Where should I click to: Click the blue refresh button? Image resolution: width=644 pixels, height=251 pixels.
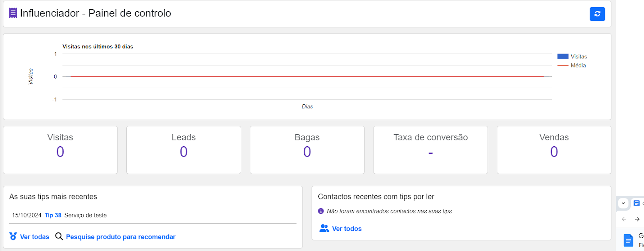(x=597, y=14)
